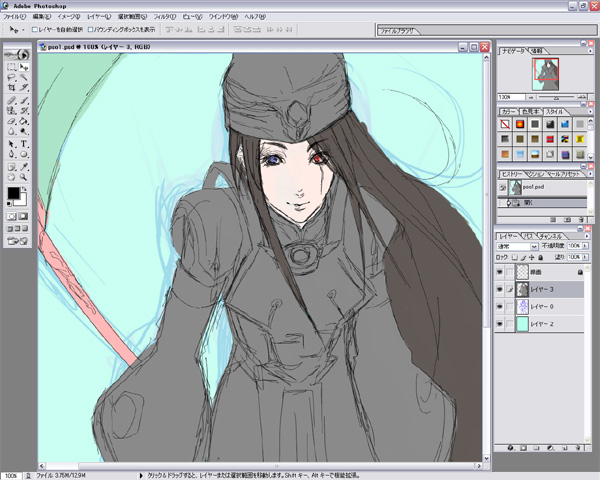Screen dimensions: 600x480
Task: Open the History panel flyout menu
Action: 590,174
